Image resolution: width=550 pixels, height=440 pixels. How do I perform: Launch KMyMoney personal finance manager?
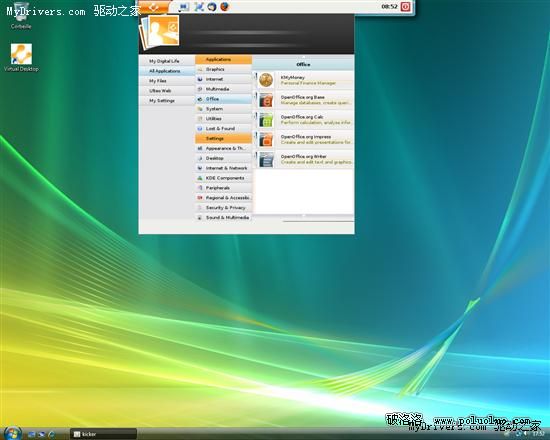pyautogui.click(x=304, y=80)
